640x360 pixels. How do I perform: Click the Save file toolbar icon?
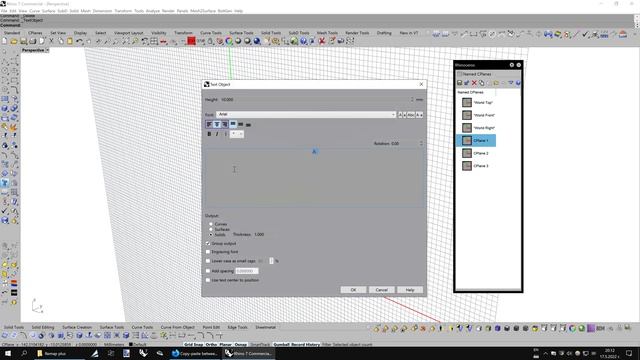click(x=23, y=41)
